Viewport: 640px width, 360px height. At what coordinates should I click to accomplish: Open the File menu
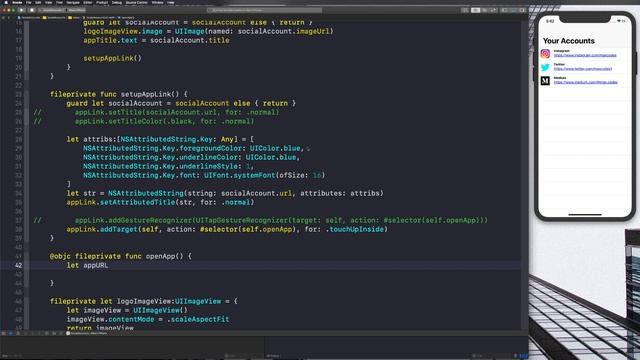29,2
